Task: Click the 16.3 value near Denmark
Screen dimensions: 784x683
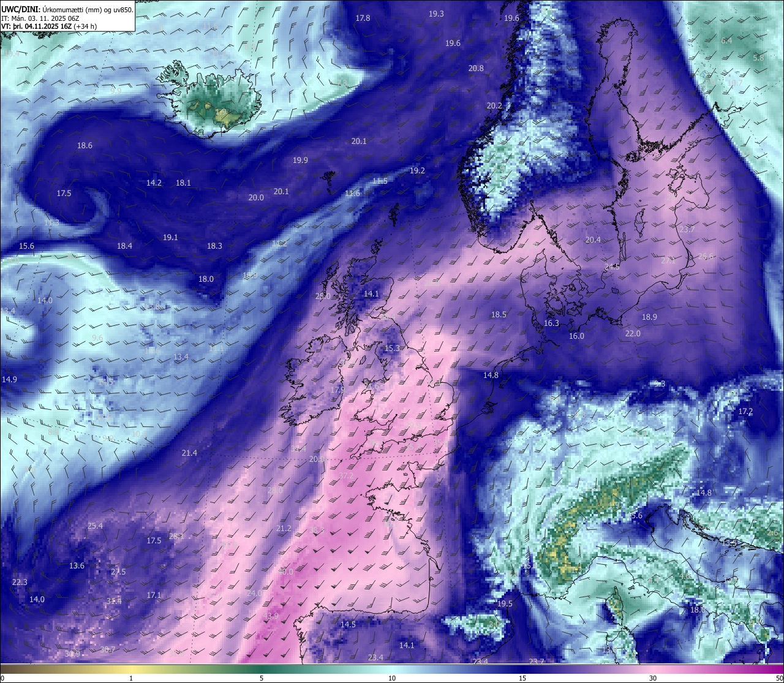Action: pos(551,323)
